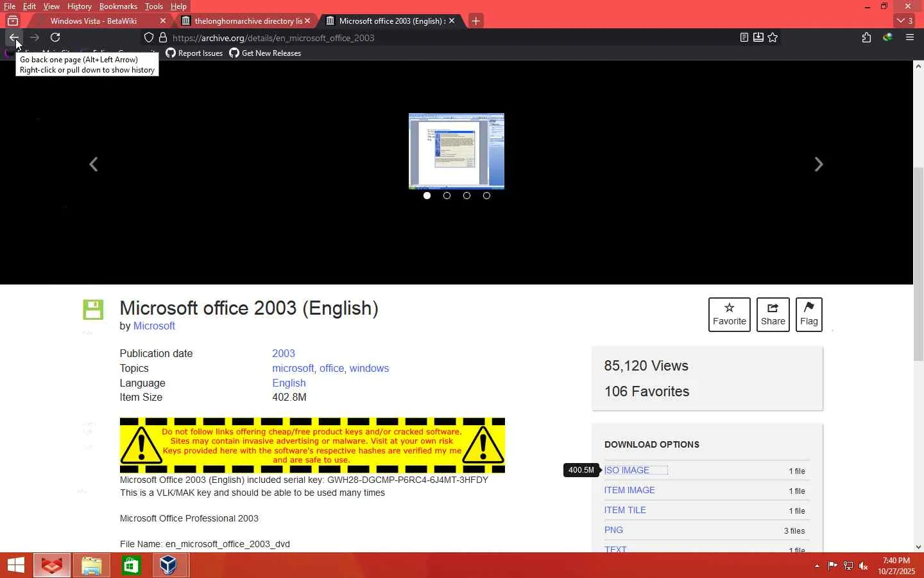Click the browser icon on the taskbar
This screenshot has width=924, height=578.
[x=52, y=566]
